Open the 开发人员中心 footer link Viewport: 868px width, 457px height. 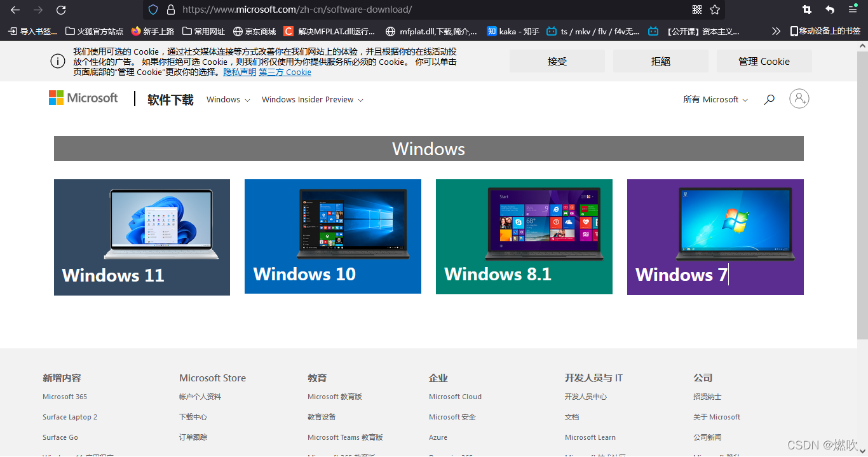586,397
